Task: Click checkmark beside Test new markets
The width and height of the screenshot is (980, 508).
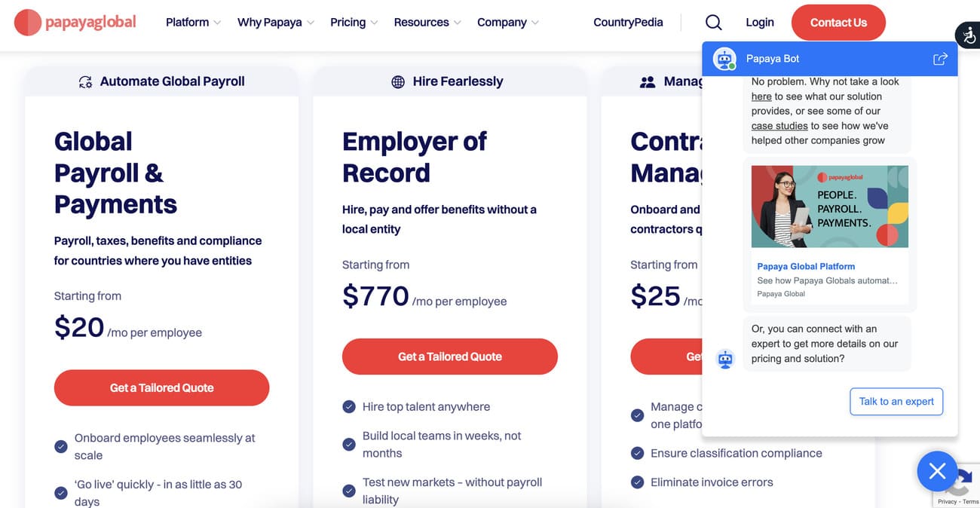Action: [349, 491]
